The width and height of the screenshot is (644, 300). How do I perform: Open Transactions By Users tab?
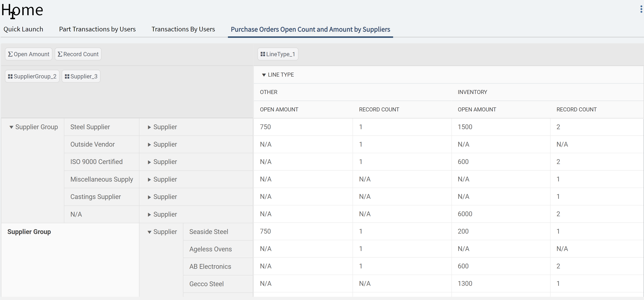(x=183, y=29)
